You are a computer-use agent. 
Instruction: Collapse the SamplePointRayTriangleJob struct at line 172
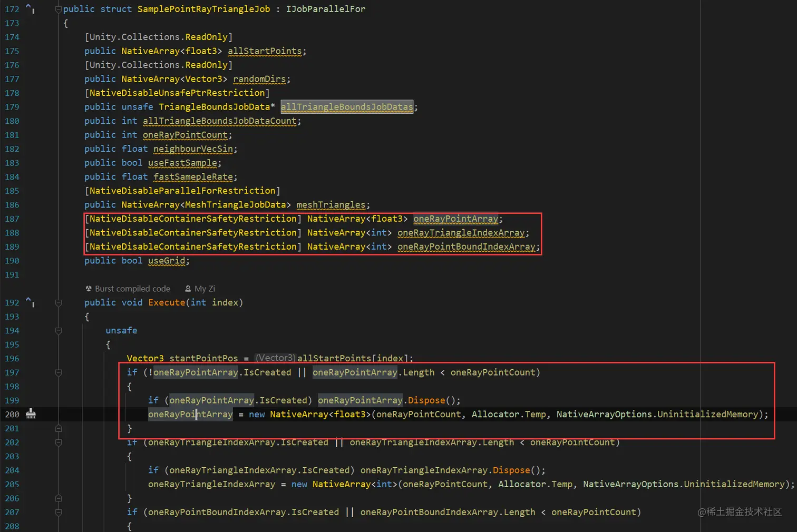point(59,9)
